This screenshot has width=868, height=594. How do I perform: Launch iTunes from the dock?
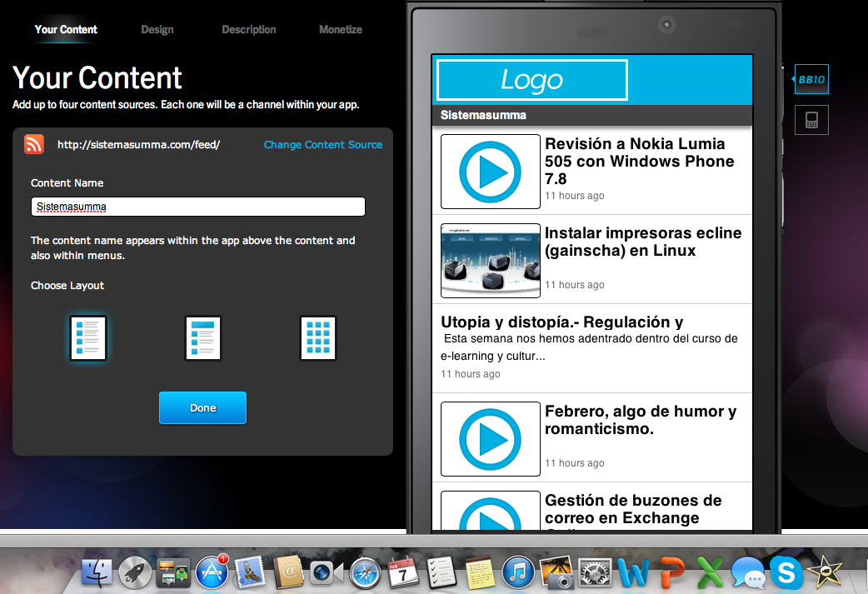pyautogui.click(x=518, y=572)
